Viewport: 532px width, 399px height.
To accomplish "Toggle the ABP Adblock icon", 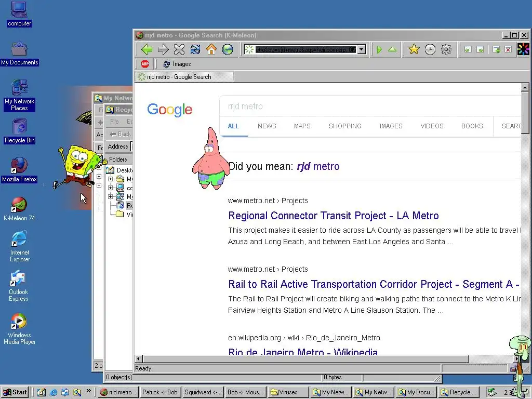I will pos(145,64).
